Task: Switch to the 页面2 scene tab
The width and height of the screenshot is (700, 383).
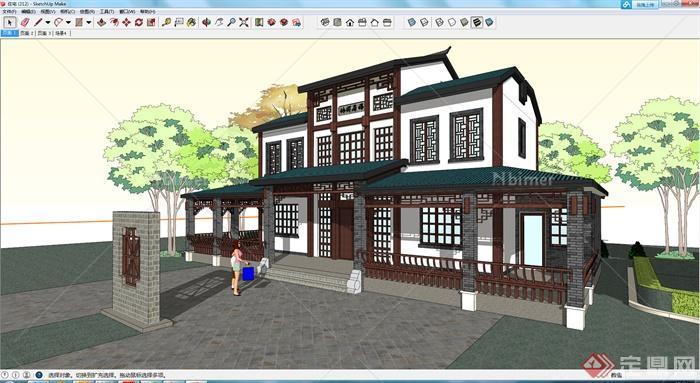Action: tap(27, 33)
